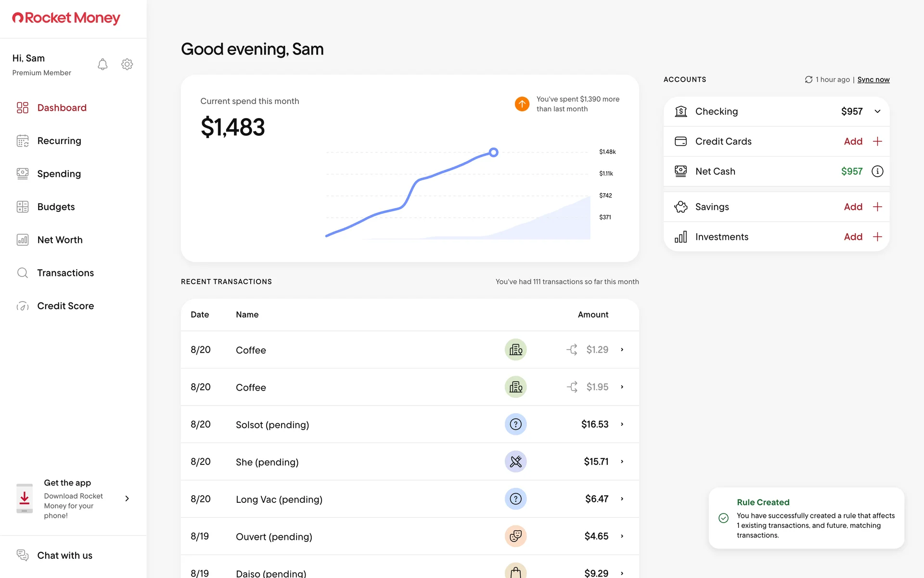The height and width of the screenshot is (578, 924).
Task: Open the Credit Score section
Action: pyautogui.click(x=65, y=306)
